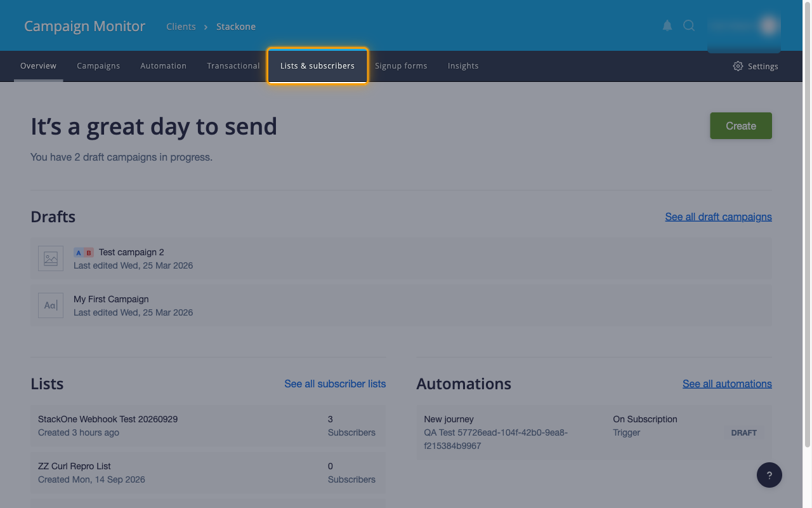Go to the Transactional tab
This screenshot has width=812, height=508.
point(233,66)
